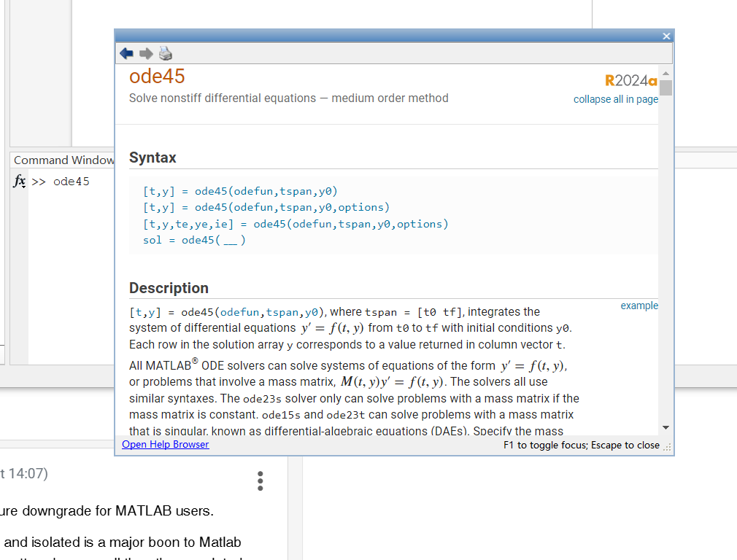This screenshot has height=560, width=737.
Task: Click the help popup scrollbar thumb
Action: 665,88
